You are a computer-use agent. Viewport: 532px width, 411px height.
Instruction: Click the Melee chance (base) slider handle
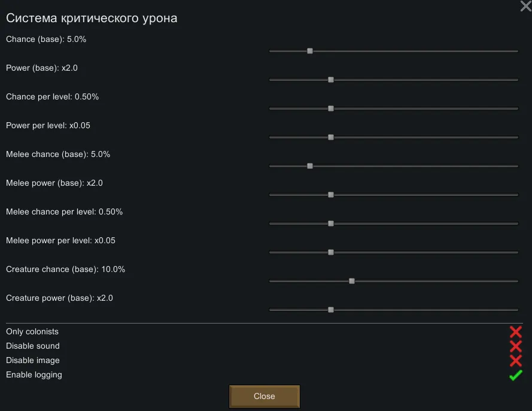pyautogui.click(x=310, y=166)
